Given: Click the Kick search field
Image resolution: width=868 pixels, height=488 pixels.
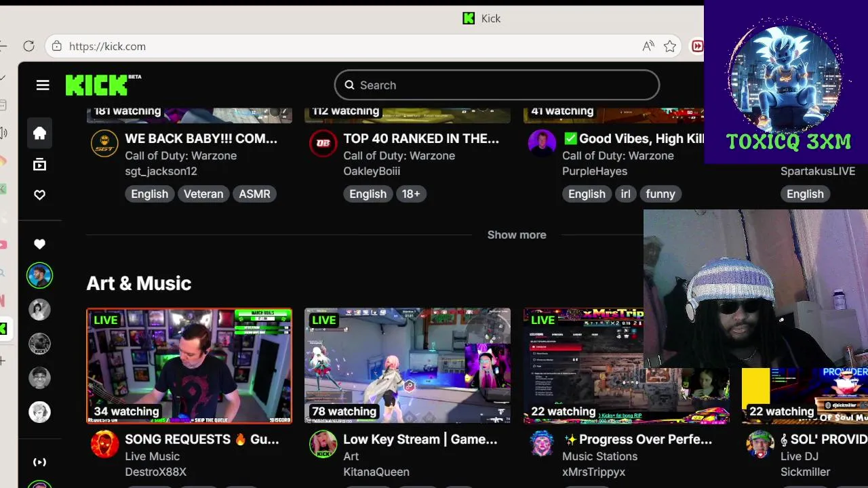Looking at the screenshot, I should pyautogui.click(x=497, y=85).
